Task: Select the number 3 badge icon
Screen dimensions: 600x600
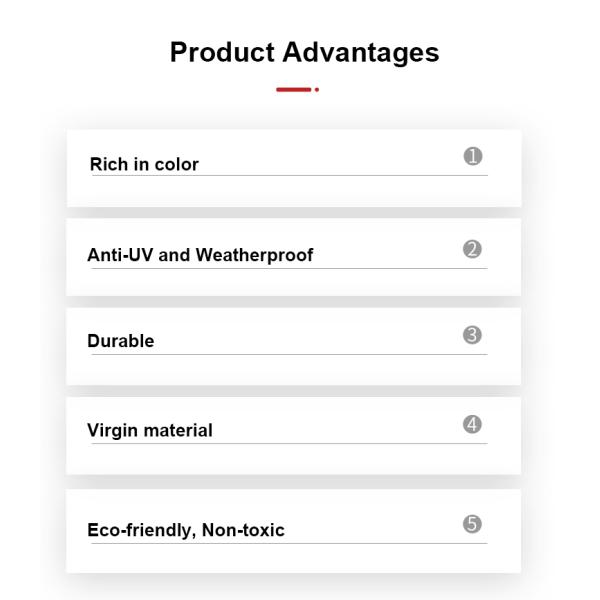Action: tap(473, 334)
